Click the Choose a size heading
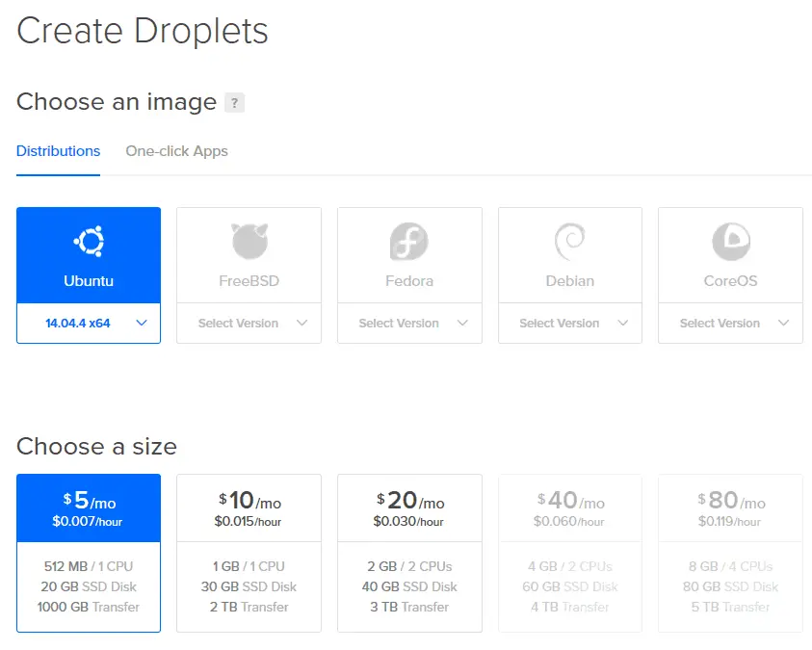Screen dimensions: 812x650 pyautogui.click(x=97, y=446)
